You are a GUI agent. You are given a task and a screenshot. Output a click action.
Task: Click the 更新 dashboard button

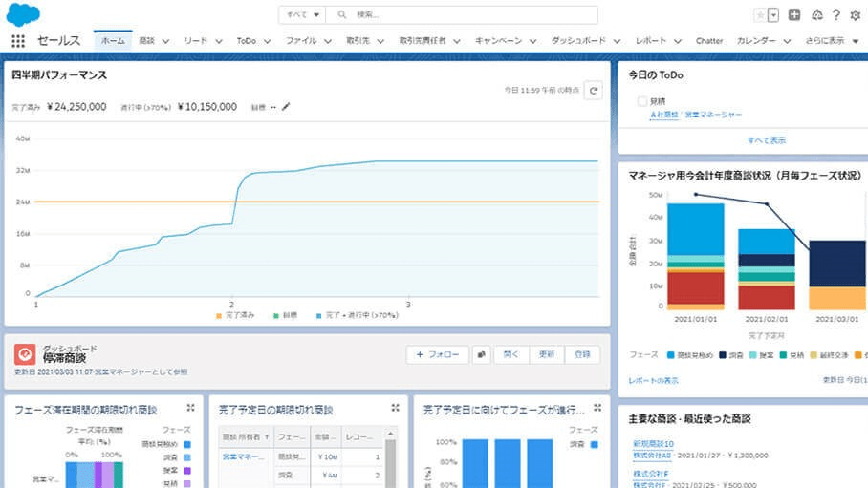pyautogui.click(x=546, y=354)
